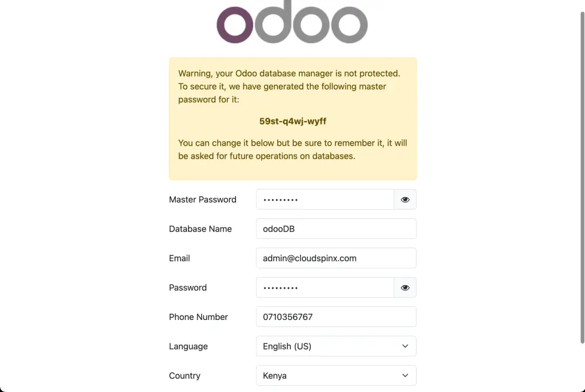
Task: Open the Language dropdown
Action: [336, 346]
